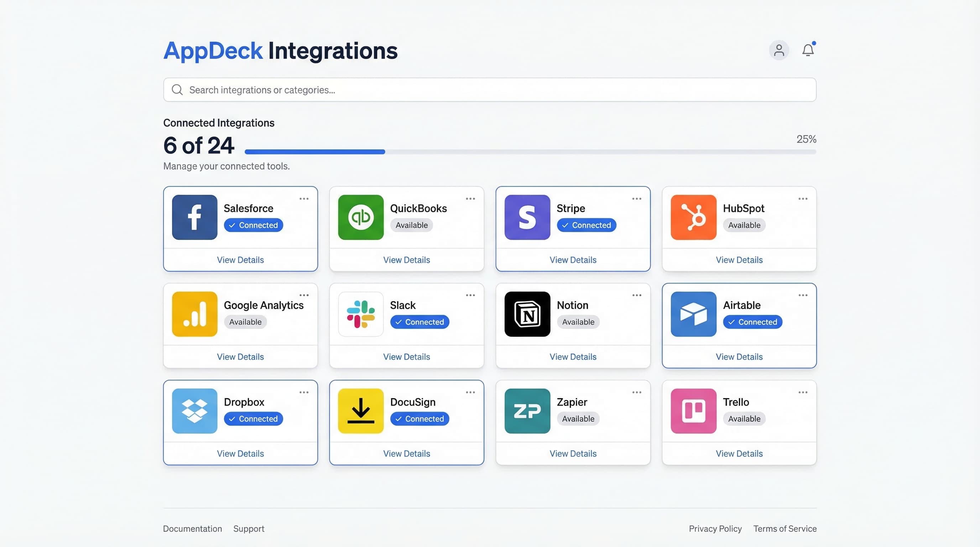View Details for DocuSign
The image size is (980, 547).
(406, 453)
